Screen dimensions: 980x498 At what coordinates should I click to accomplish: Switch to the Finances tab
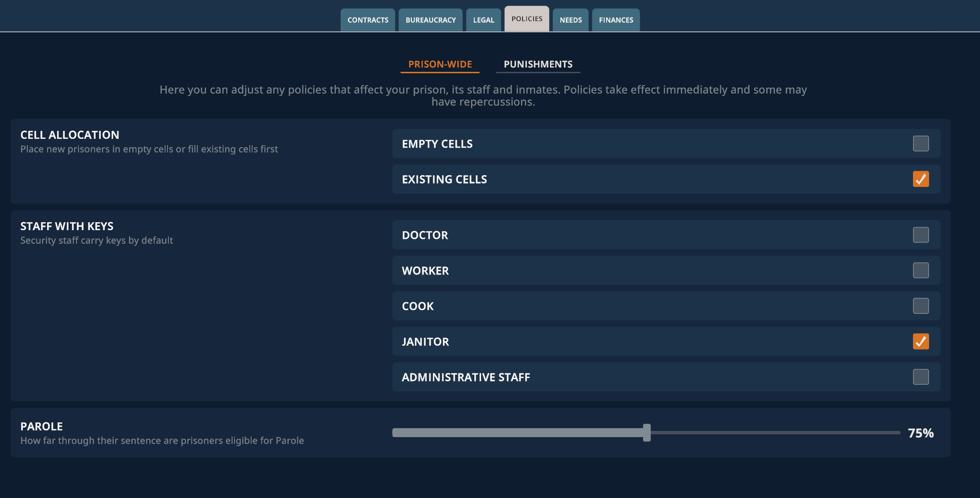pyautogui.click(x=616, y=20)
